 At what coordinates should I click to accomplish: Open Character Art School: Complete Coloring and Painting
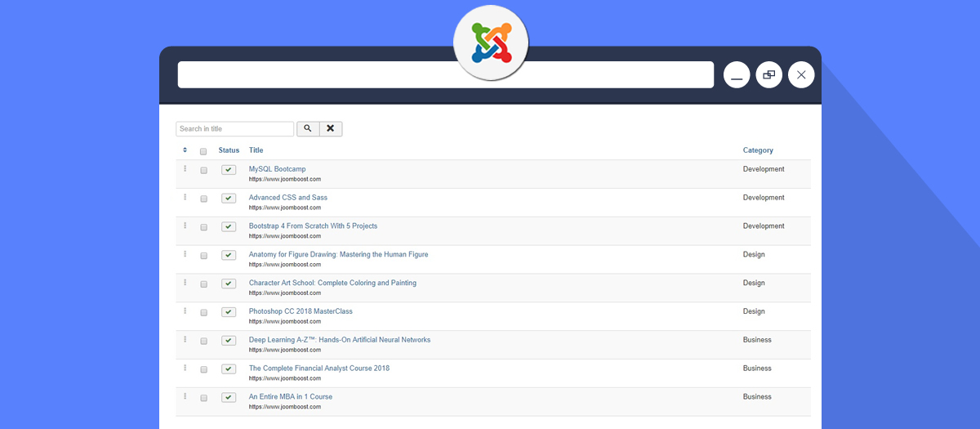332,283
